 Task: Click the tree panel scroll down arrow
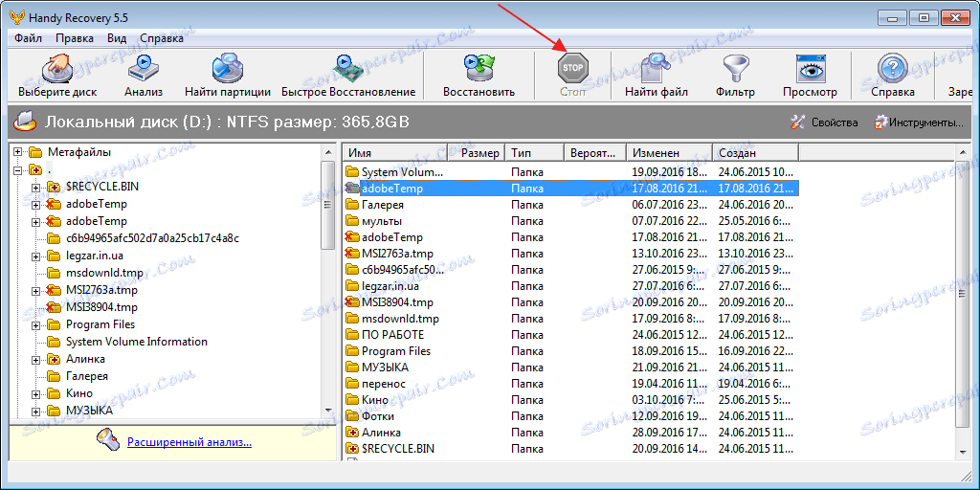328,411
